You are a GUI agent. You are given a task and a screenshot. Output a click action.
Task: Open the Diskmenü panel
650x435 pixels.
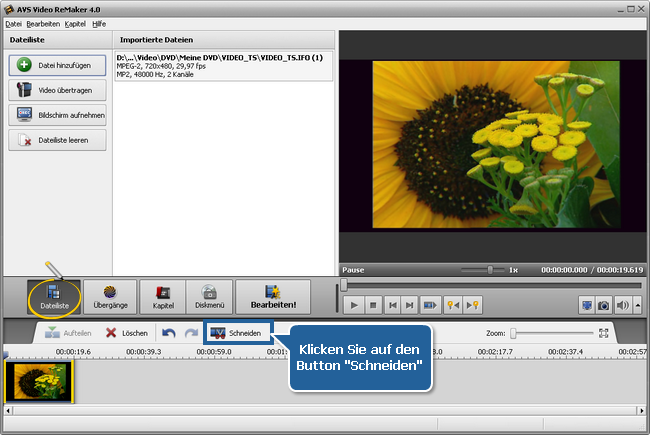(209, 297)
